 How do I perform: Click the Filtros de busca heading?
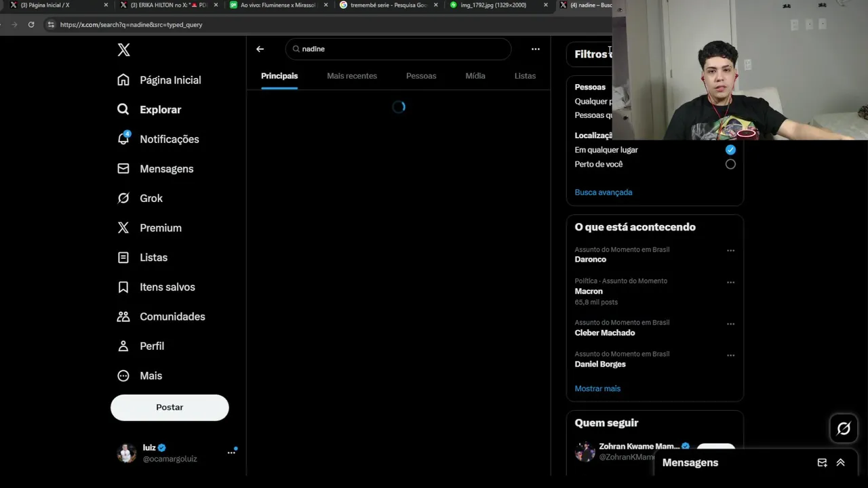(593, 54)
